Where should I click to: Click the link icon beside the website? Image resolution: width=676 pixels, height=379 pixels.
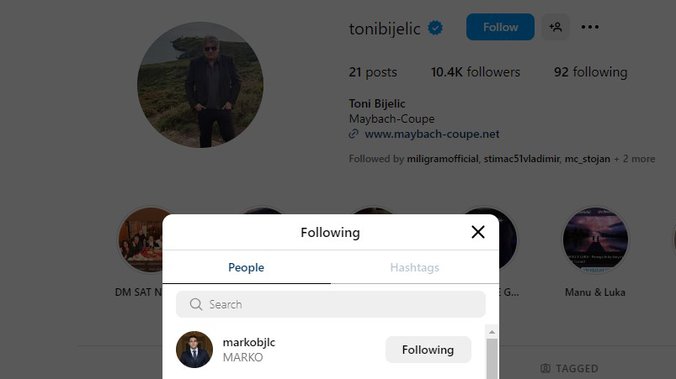(354, 134)
